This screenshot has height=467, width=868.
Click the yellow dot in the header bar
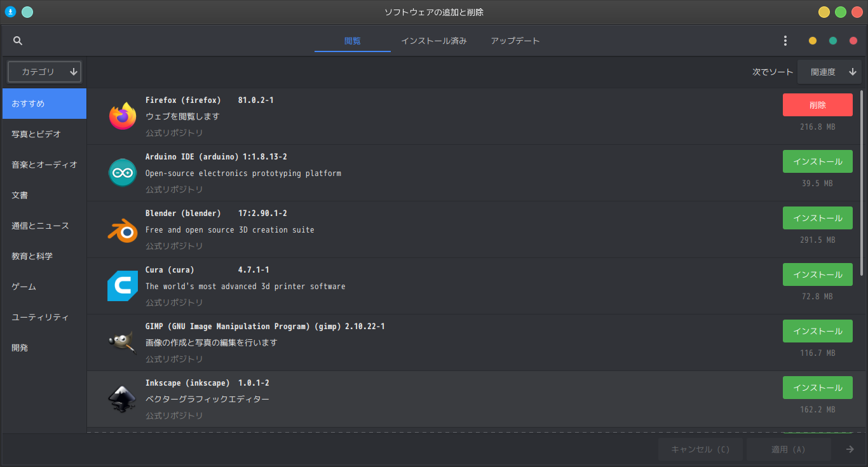813,41
